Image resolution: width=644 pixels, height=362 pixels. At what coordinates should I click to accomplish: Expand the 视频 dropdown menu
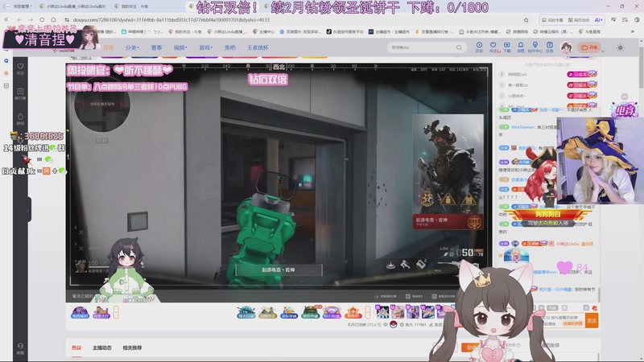(180, 47)
